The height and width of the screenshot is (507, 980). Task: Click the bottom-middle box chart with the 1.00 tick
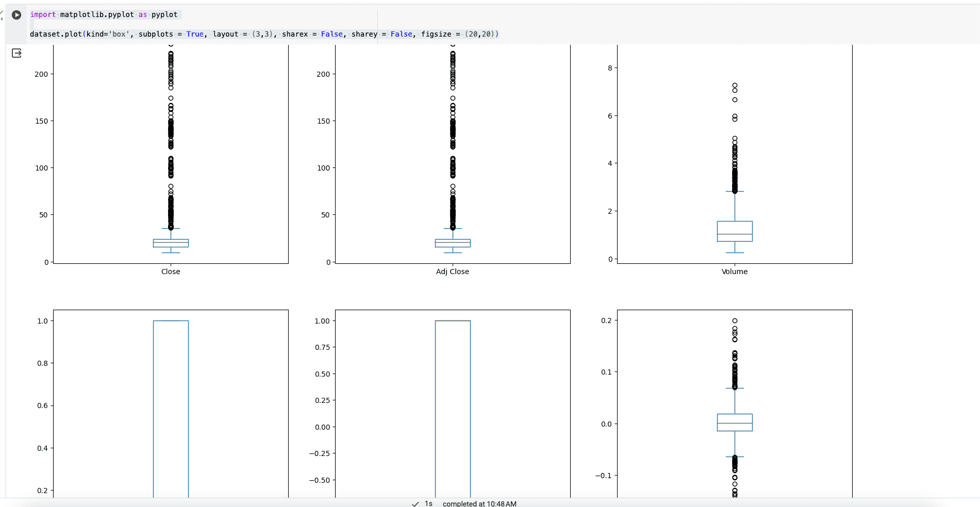[453, 403]
